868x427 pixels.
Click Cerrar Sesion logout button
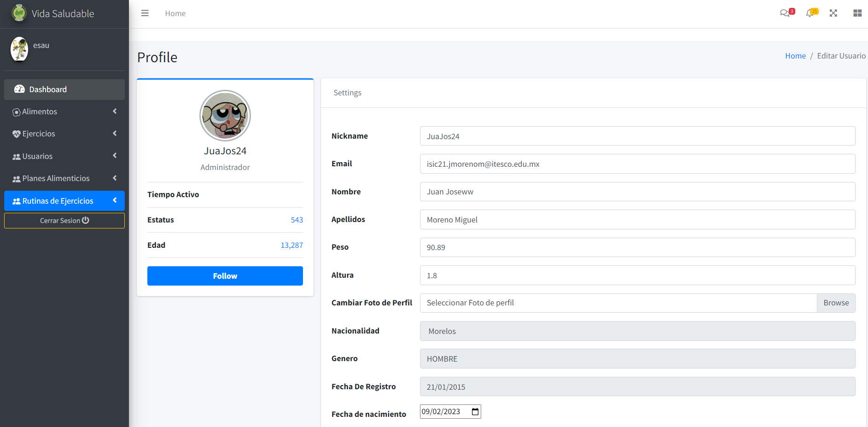64,221
